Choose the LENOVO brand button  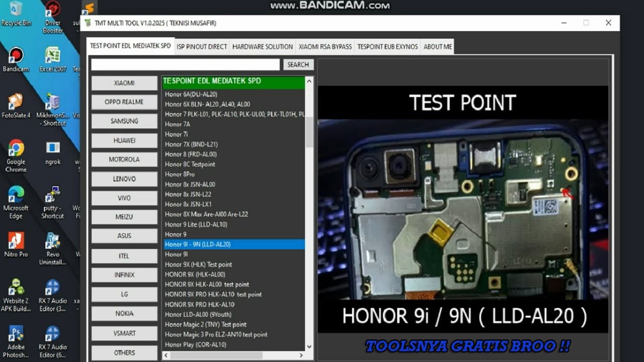(124, 179)
